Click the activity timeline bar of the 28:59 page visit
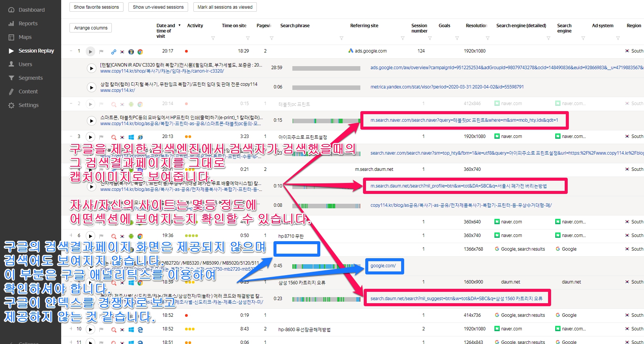Viewport: 644px width, 344px height. (x=326, y=68)
